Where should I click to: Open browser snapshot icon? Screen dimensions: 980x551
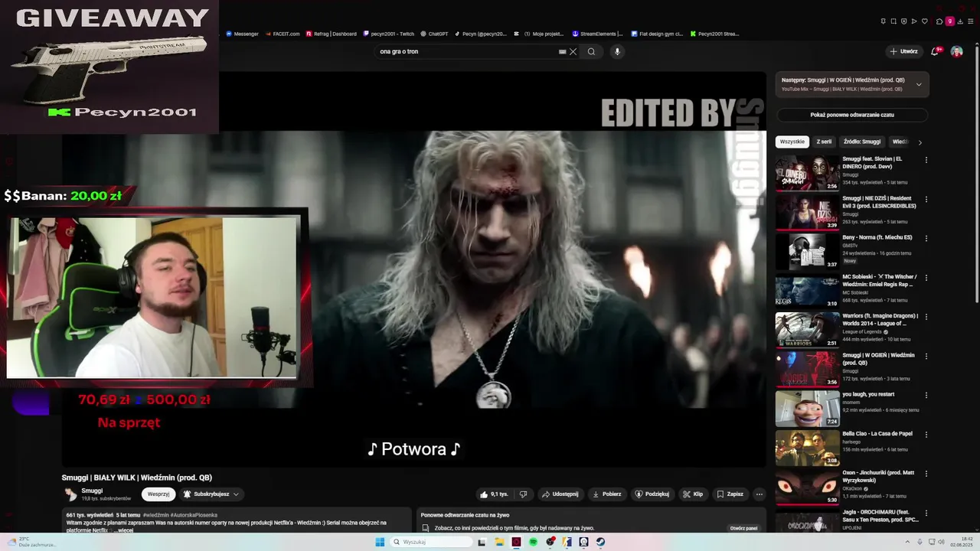tap(893, 21)
